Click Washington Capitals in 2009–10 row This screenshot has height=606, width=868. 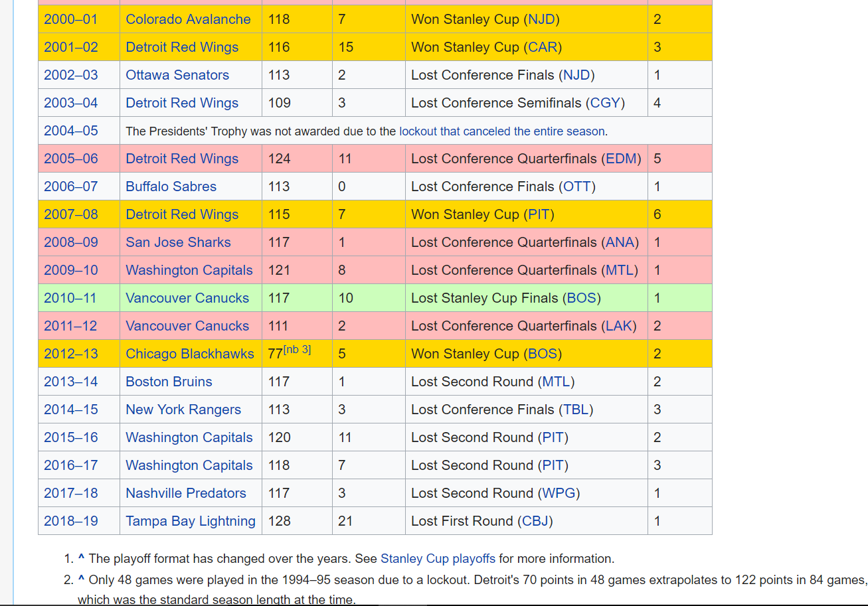click(x=189, y=270)
